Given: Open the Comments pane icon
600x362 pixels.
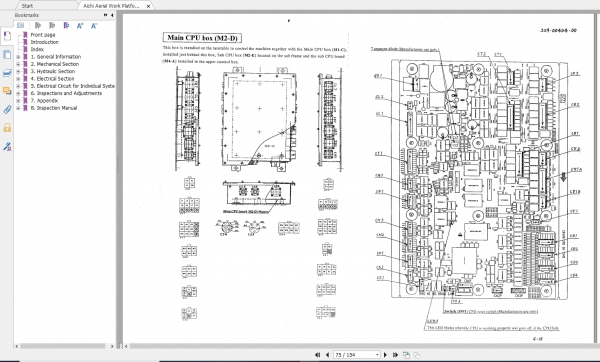Looking at the screenshot, I should [x=7, y=91].
